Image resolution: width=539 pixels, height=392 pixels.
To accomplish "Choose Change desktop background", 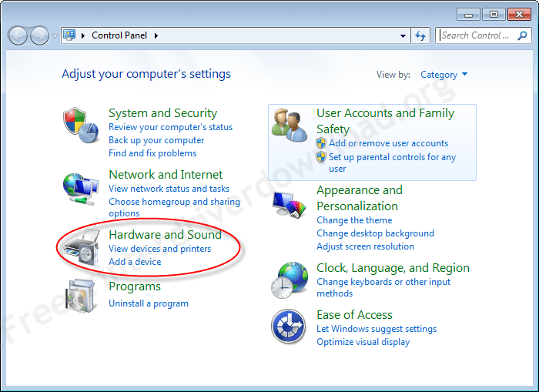I will click(x=375, y=233).
